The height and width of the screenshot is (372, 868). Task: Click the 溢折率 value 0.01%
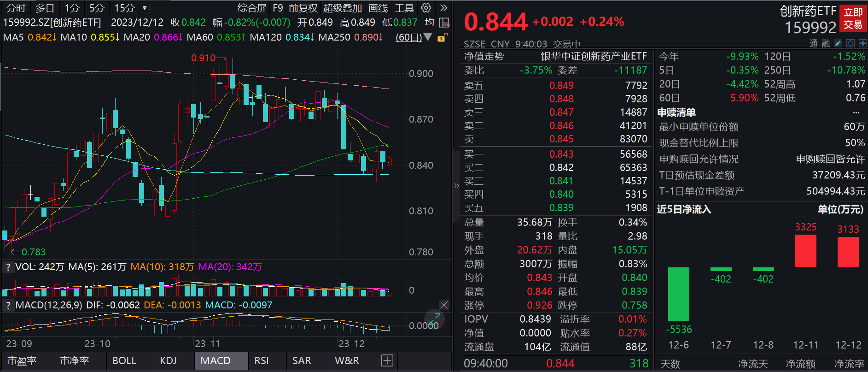pyautogui.click(x=632, y=319)
